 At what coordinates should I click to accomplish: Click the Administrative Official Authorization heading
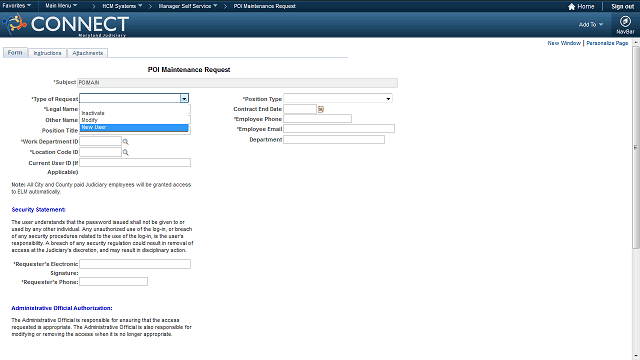62,308
